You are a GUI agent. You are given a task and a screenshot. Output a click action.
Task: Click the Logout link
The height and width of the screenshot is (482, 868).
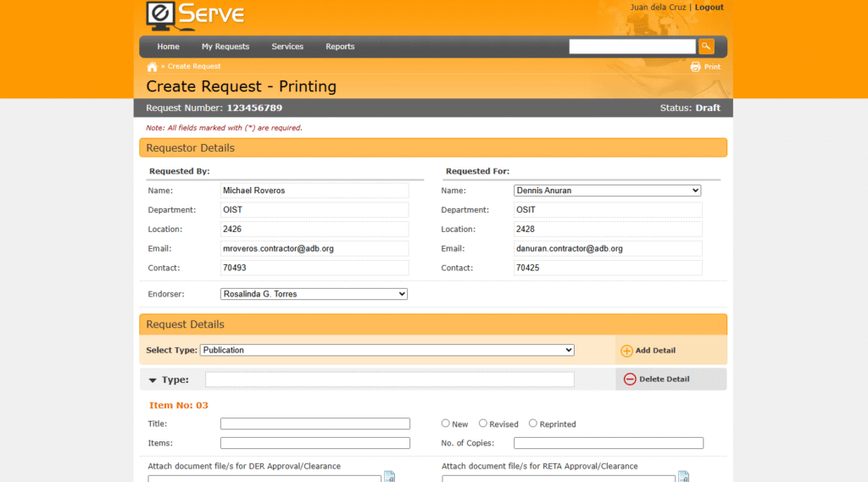(709, 8)
